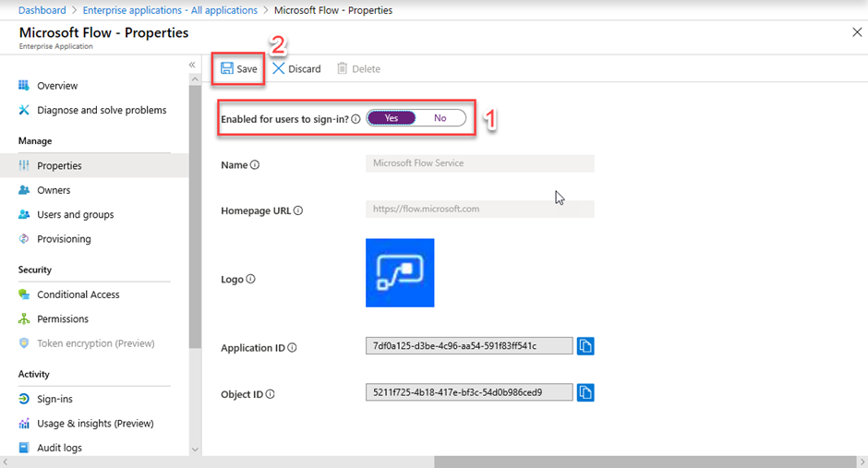This screenshot has height=468, width=868.
Task: Set sign-in enabled toggle to Yes
Action: [x=392, y=118]
